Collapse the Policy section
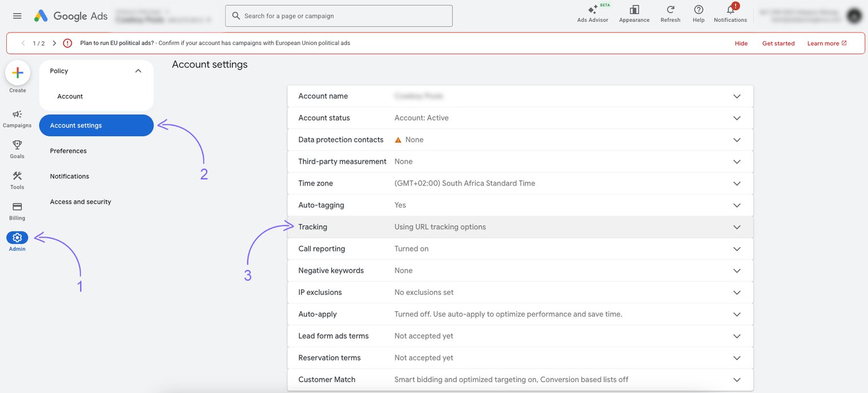868x393 pixels. pyautogui.click(x=138, y=71)
